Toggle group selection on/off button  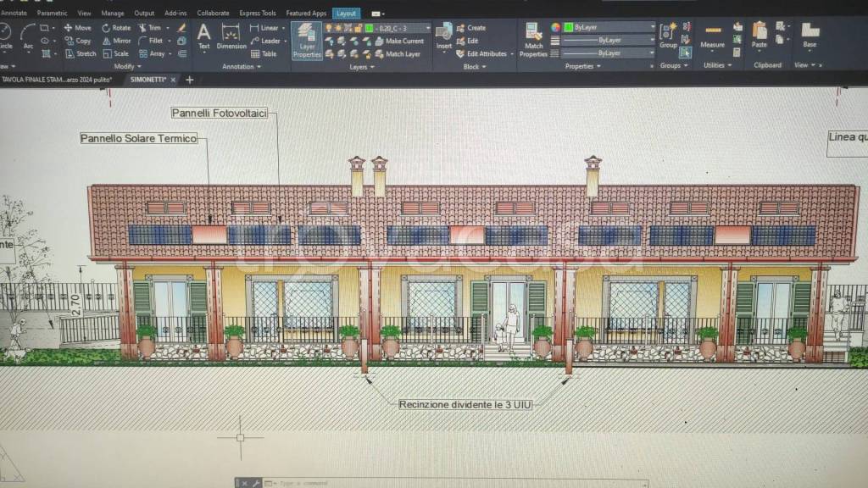(685, 53)
